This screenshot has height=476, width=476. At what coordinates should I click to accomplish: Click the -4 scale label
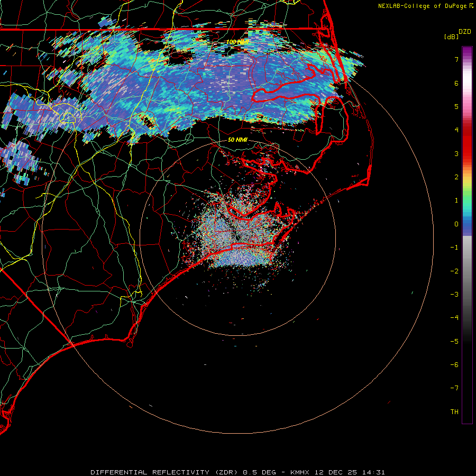454,318
